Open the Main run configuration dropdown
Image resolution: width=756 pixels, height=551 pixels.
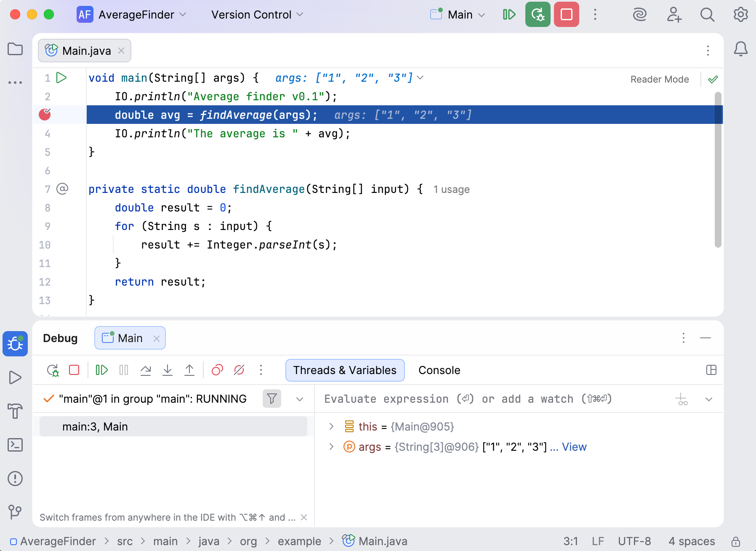coord(457,15)
